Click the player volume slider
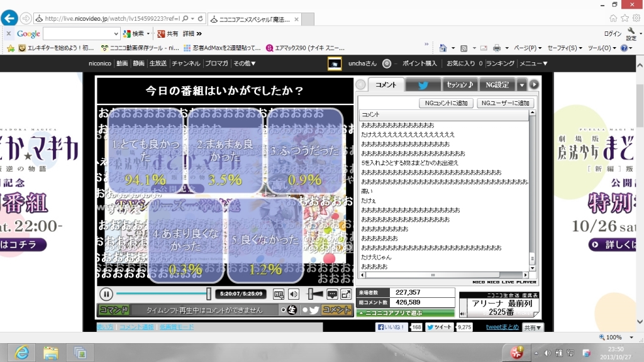 (x=316, y=294)
